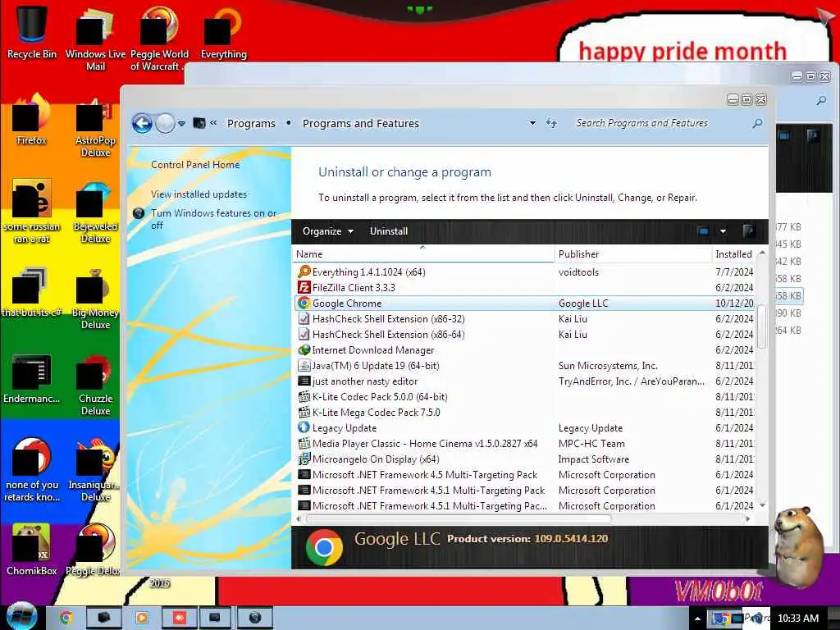This screenshot has height=630, width=840.
Task: Select Microsoft .NET Framework 4.5 Multi-Targeting Pack
Action: tap(525, 475)
